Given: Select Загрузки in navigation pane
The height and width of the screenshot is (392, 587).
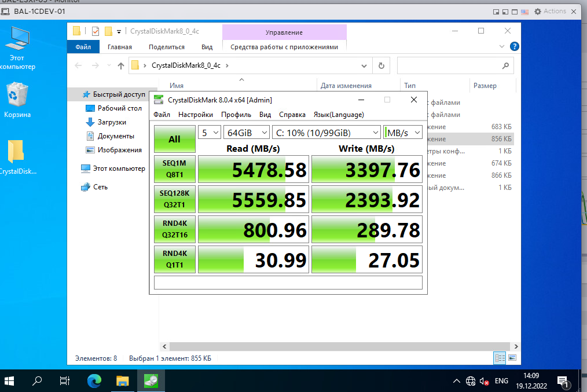Looking at the screenshot, I should (112, 122).
